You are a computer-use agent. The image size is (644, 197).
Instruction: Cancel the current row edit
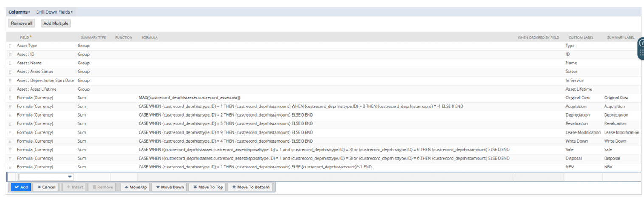click(45, 187)
